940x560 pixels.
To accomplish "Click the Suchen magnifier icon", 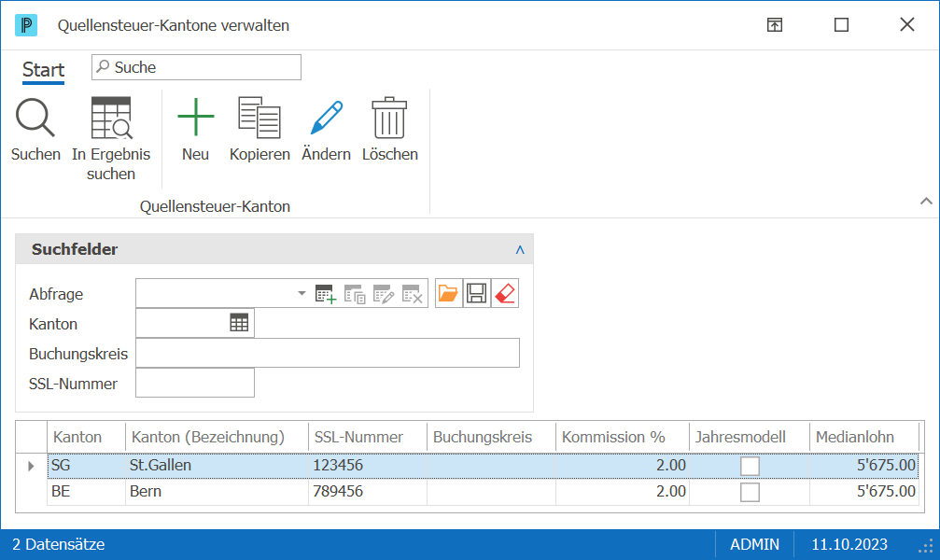I will coord(35,118).
